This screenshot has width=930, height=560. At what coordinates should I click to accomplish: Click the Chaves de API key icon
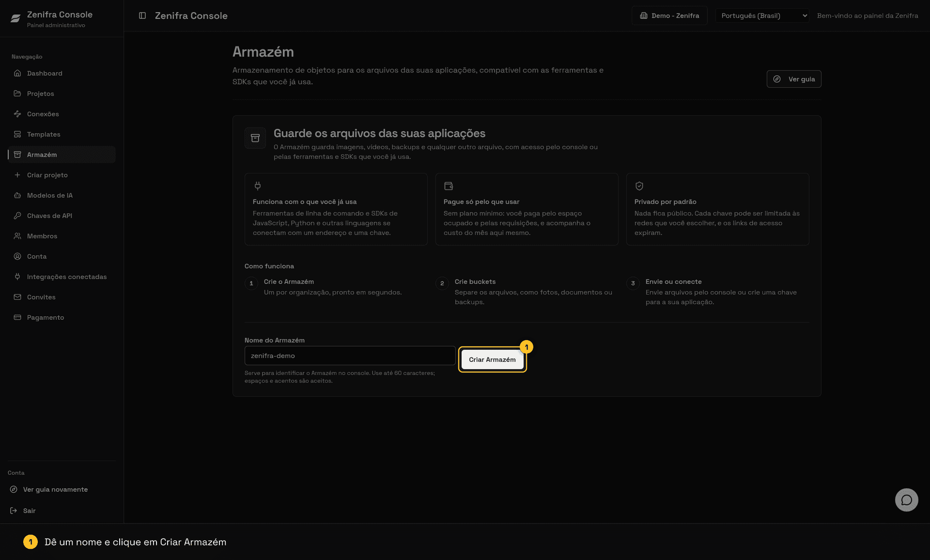[x=17, y=216]
